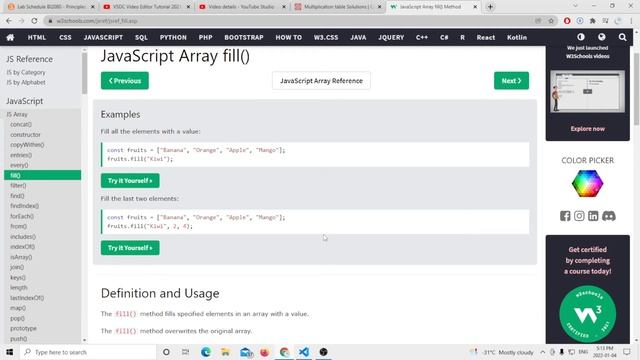Open the browser extensions puzzle icon
This screenshot has height=360, width=640.
(593, 20)
